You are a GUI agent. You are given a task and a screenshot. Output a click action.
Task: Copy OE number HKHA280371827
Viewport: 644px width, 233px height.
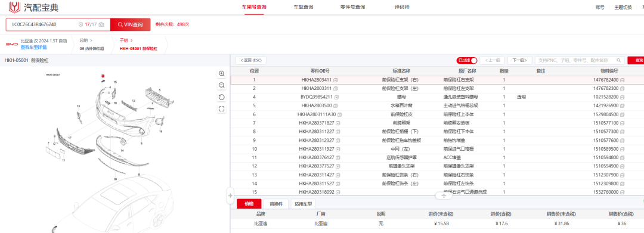(x=338, y=123)
